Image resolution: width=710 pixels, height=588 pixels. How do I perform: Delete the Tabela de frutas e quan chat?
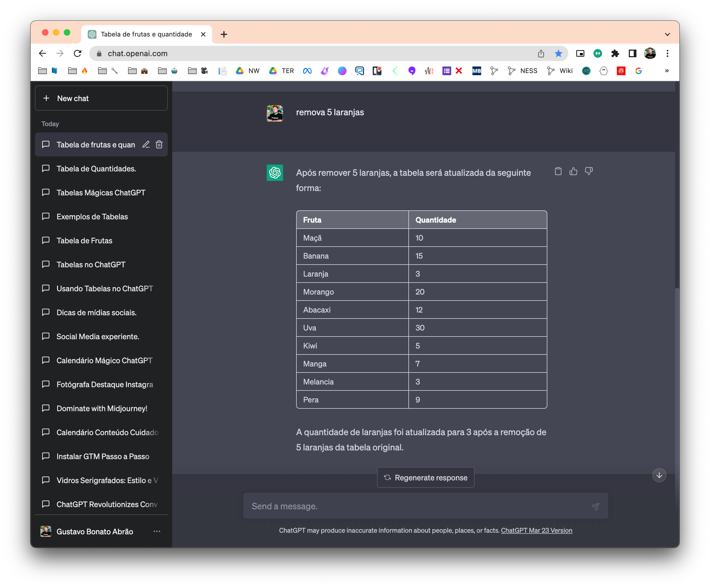click(x=159, y=144)
